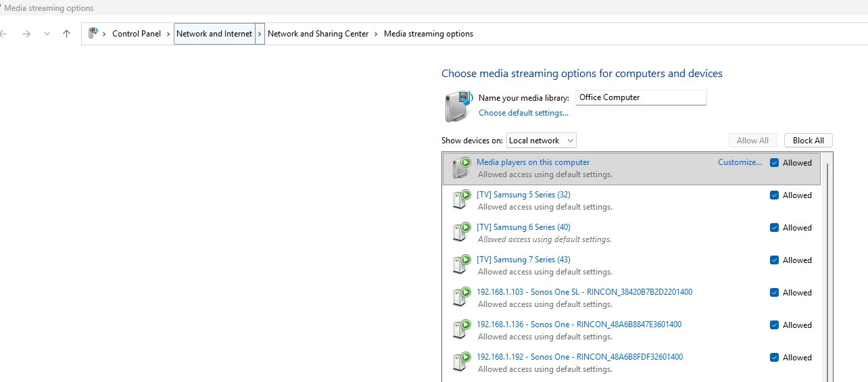868x382 pixels.
Task: Click the Samsung 5 Series (32) device icon
Action: coord(462,200)
